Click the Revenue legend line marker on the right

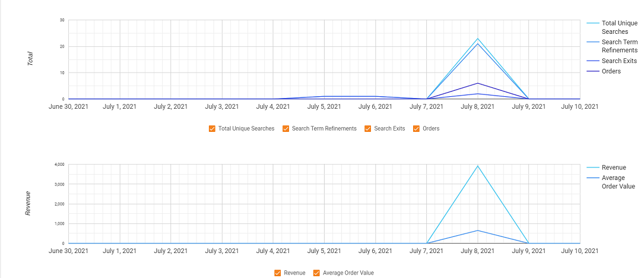(x=592, y=168)
